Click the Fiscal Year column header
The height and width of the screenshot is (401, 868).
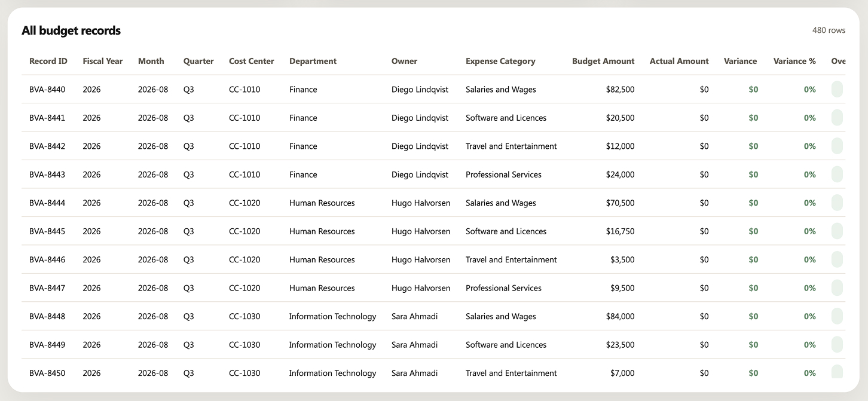tap(103, 61)
